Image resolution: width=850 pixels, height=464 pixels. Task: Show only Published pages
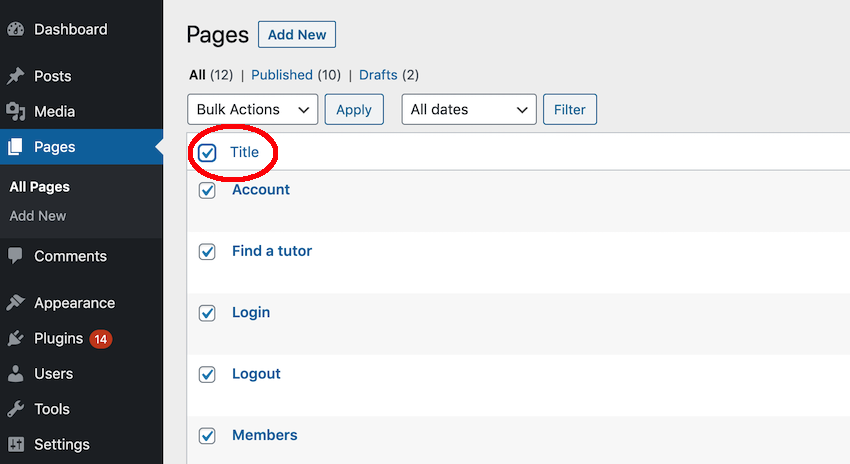pos(281,75)
